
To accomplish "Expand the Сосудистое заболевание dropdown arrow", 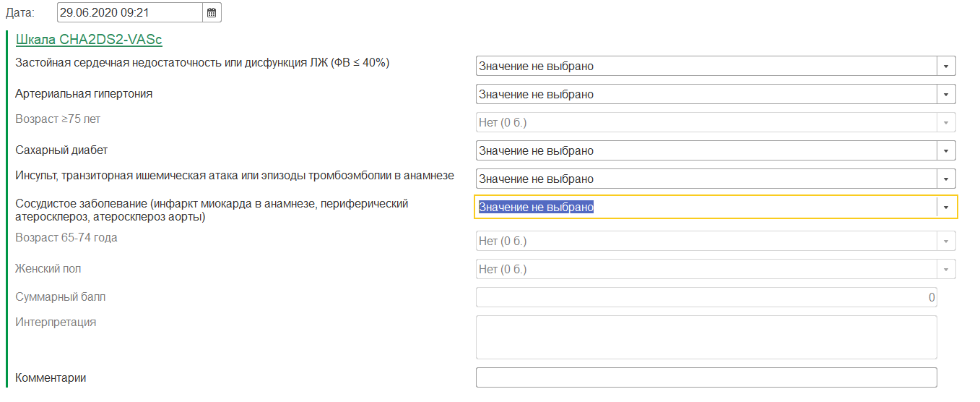I will tap(946, 208).
